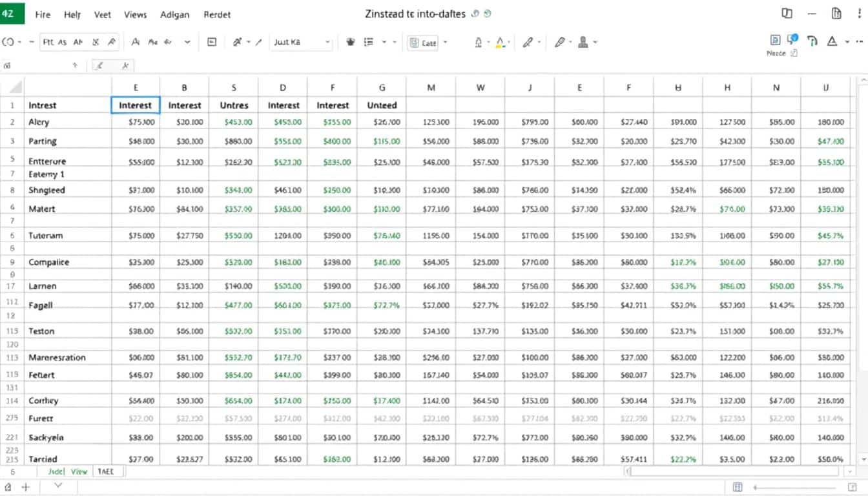Switch to the View sheet tab
This screenshot has width=868, height=496.
pos(79,471)
